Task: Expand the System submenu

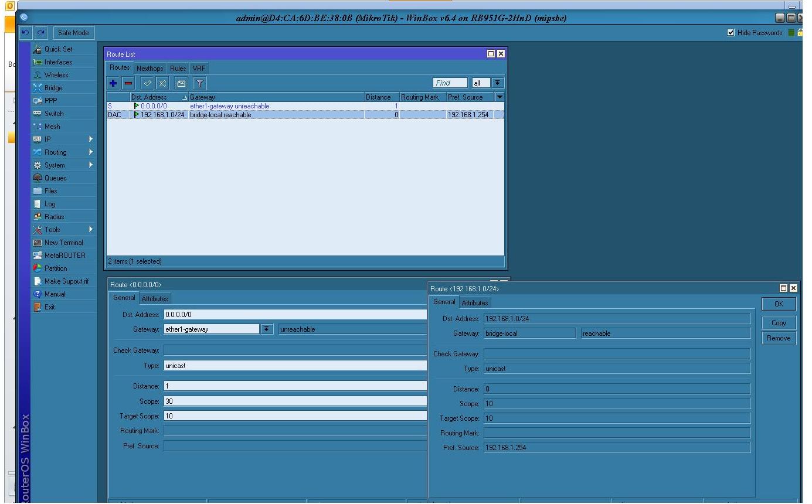Action: tap(63, 165)
